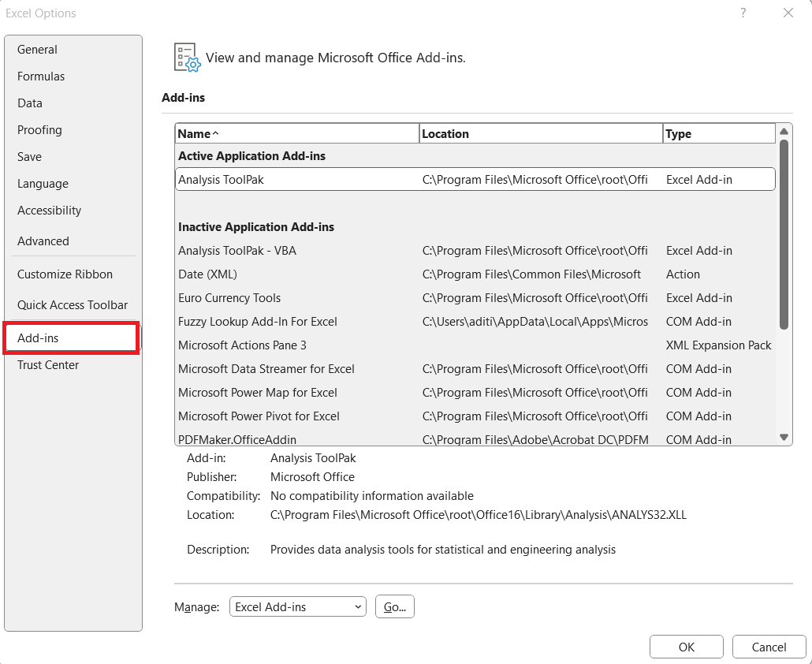
Task: Select the Analysis ToolPak active add-in row
Action: pyautogui.click(x=475, y=179)
